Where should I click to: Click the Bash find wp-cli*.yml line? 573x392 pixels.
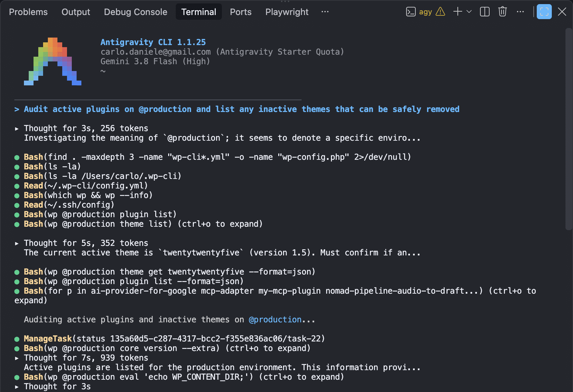click(213, 157)
